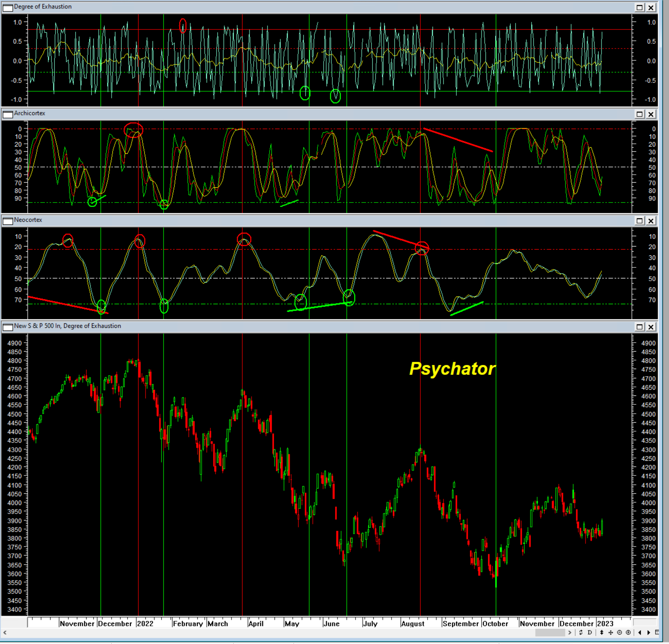The height and width of the screenshot is (644, 669).
Task: Click the zoom out minus circle icon
Action: (x=619, y=632)
